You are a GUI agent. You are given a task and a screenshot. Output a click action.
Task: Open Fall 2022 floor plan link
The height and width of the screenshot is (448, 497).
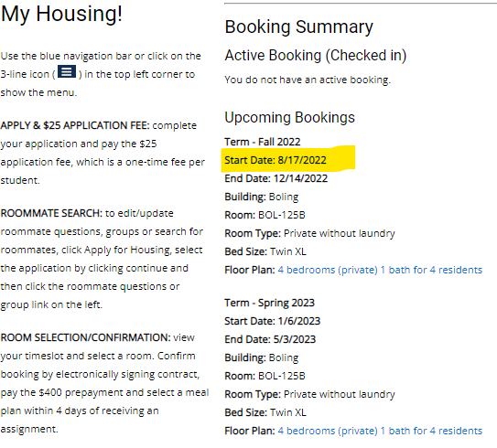tap(380, 270)
